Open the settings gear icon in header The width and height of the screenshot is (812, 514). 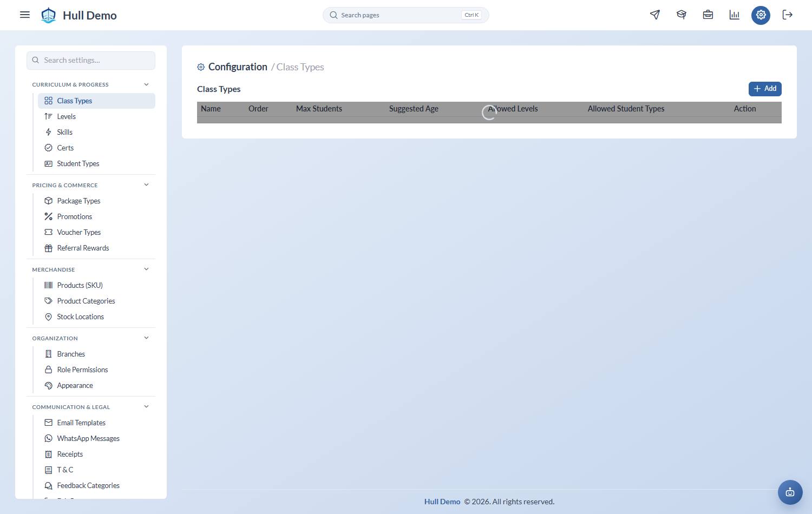[x=761, y=15]
